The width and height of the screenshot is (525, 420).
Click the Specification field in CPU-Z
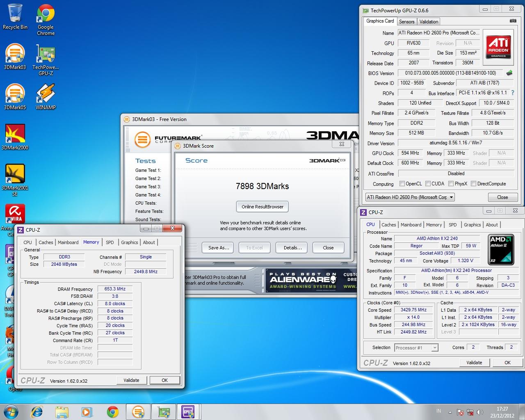tap(456, 270)
